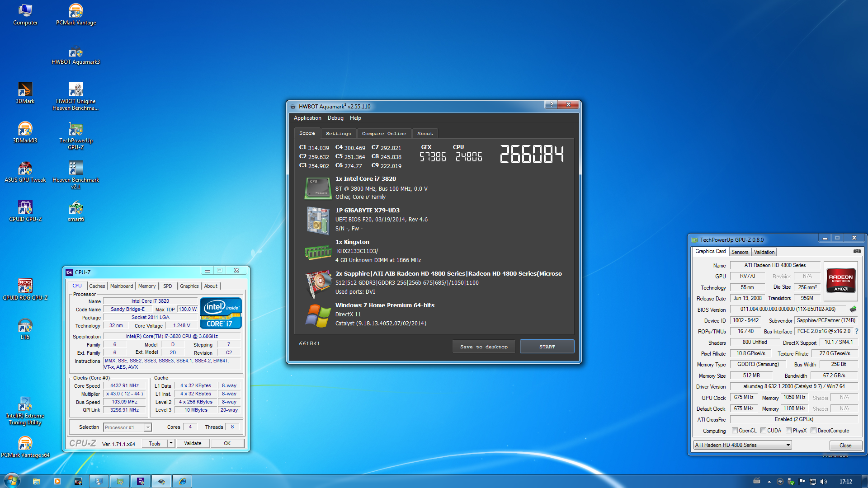This screenshot has width=868, height=488.
Task: Switch to the Graphics Card tab in GPU-Z
Action: click(x=710, y=251)
